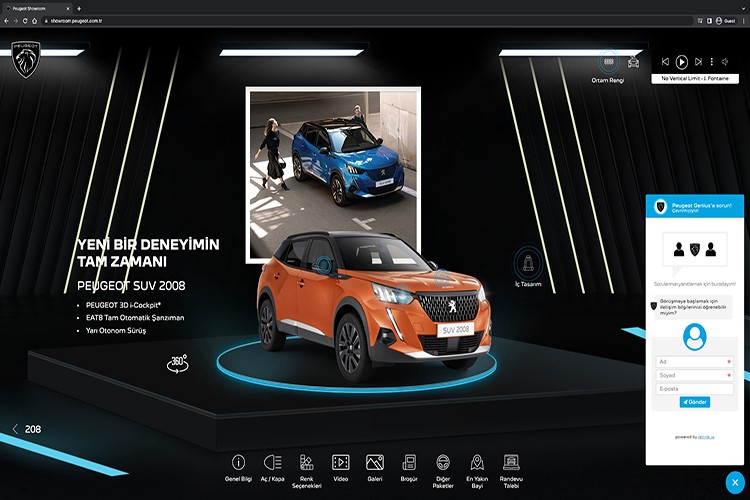Viewport: 750px width, 500px height.
Task: Open İç Tasarım interior view hotspot
Action: point(528,264)
